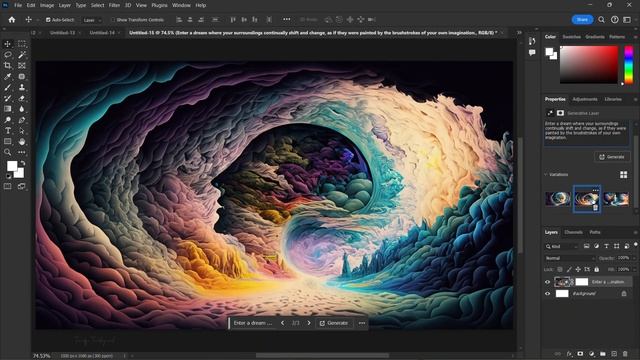Click Generate in the contextual taskbar

pos(334,323)
